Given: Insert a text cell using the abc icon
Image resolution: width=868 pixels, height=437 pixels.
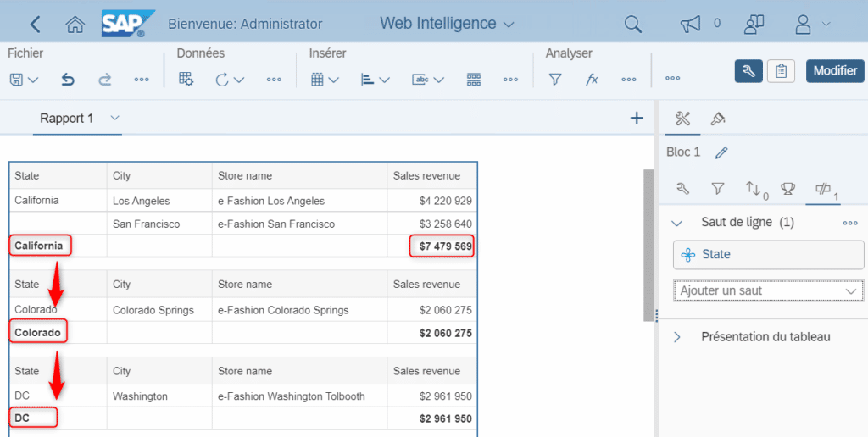Looking at the screenshot, I should pos(420,80).
